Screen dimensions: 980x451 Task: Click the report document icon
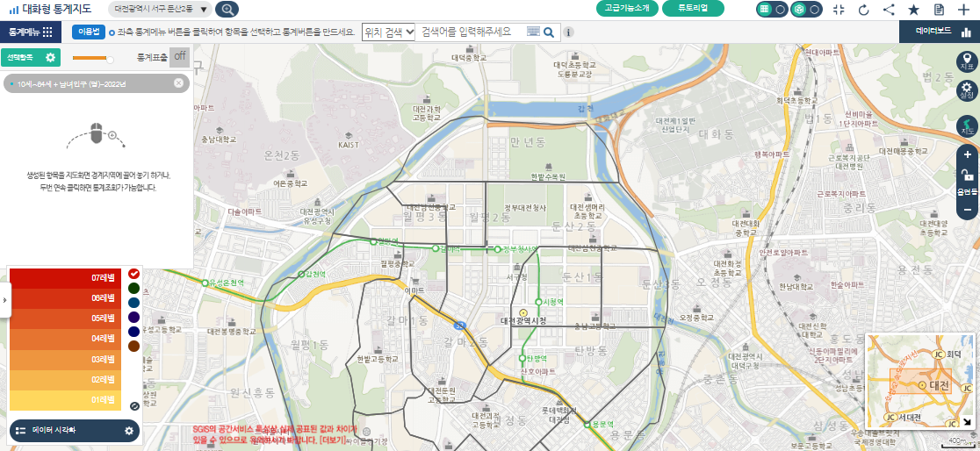pyautogui.click(x=939, y=10)
